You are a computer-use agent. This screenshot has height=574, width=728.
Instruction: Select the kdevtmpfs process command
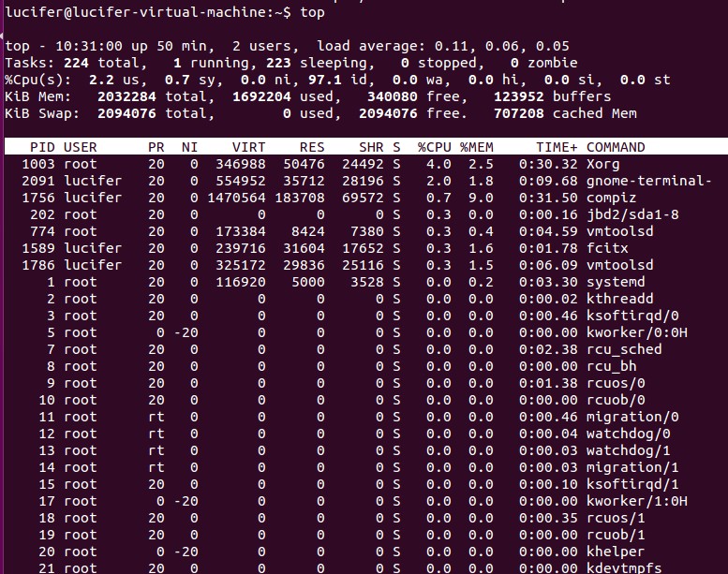tap(624, 568)
